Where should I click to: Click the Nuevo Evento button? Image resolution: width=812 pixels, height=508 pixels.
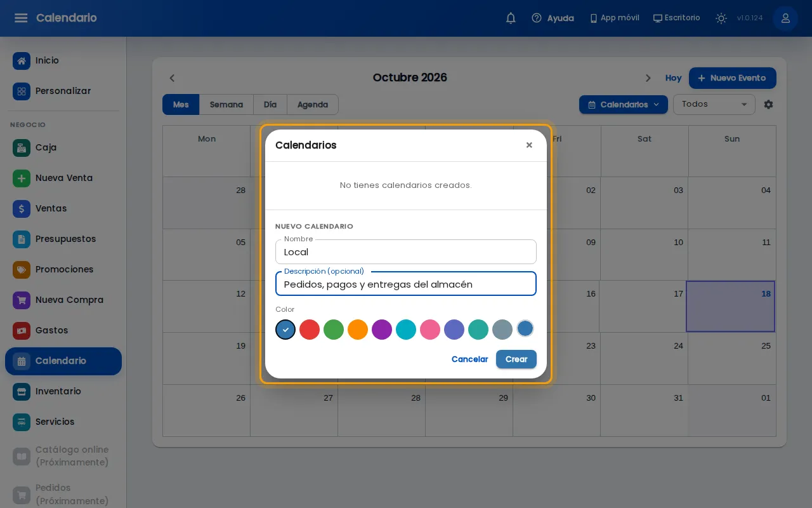[733, 78]
